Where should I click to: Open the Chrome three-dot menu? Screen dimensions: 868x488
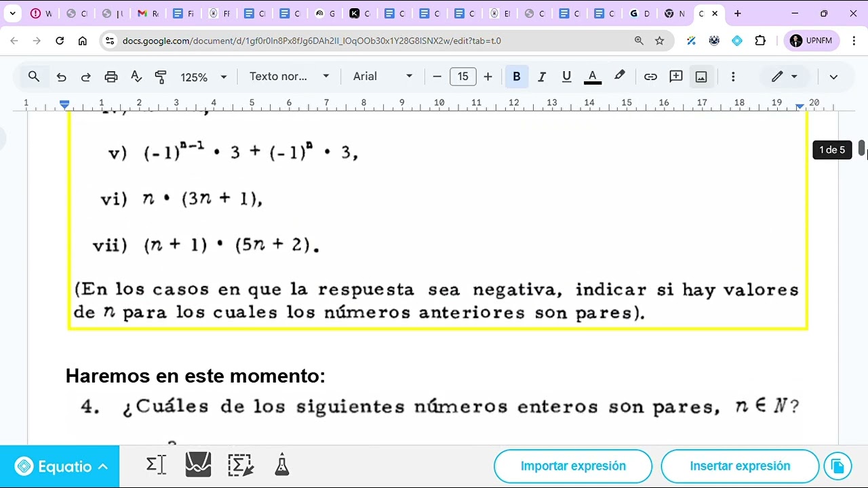coord(853,41)
